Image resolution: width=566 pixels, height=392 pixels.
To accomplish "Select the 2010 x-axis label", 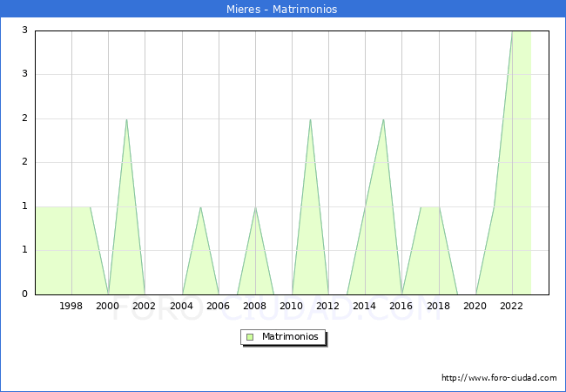I will (x=291, y=306).
